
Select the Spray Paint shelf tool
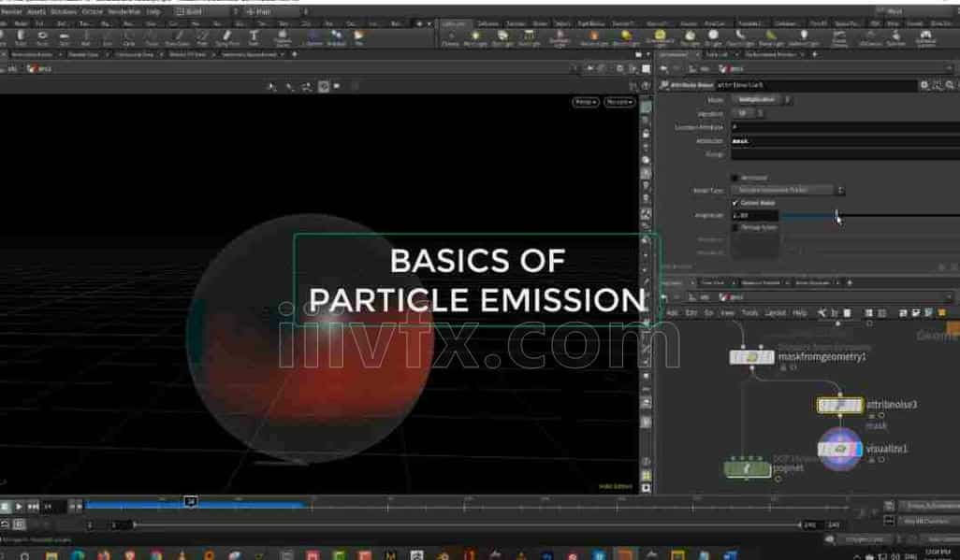pos(227,38)
